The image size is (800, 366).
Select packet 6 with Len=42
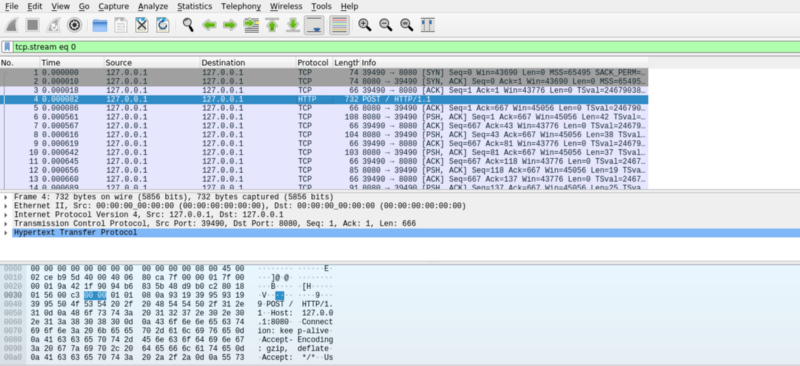pos(324,117)
